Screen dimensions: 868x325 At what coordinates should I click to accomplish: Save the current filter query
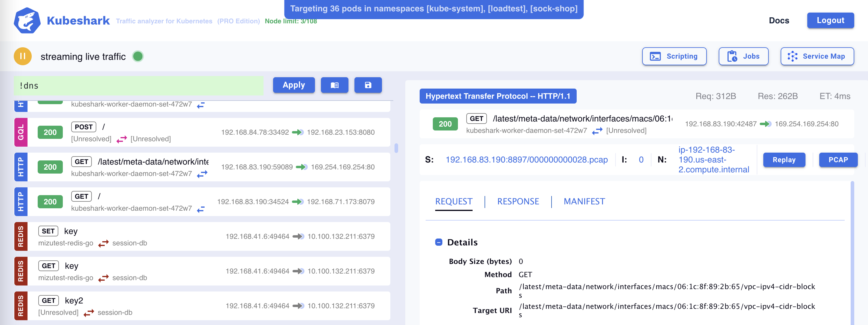(368, 85)
